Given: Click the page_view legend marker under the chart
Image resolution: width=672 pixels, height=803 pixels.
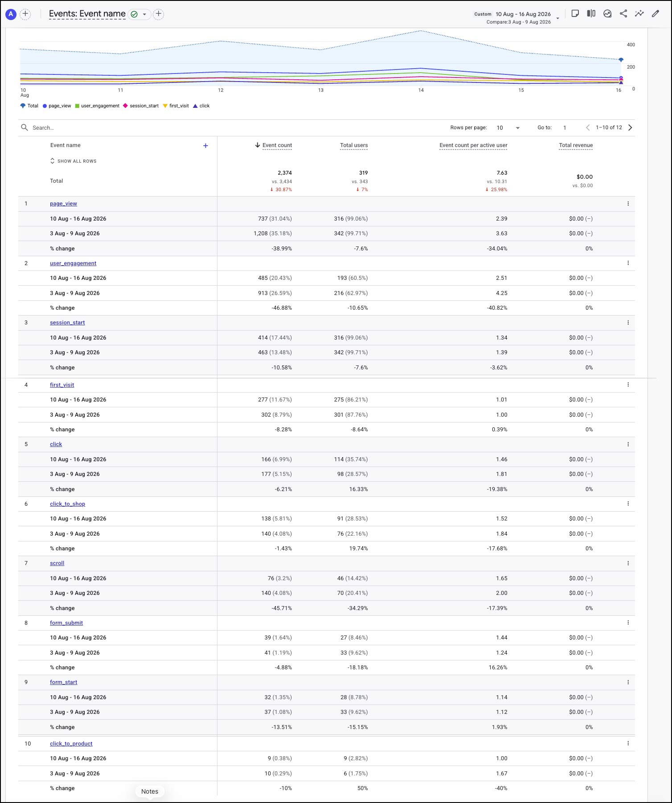Looking at the screenshot, I should (45, 106).
